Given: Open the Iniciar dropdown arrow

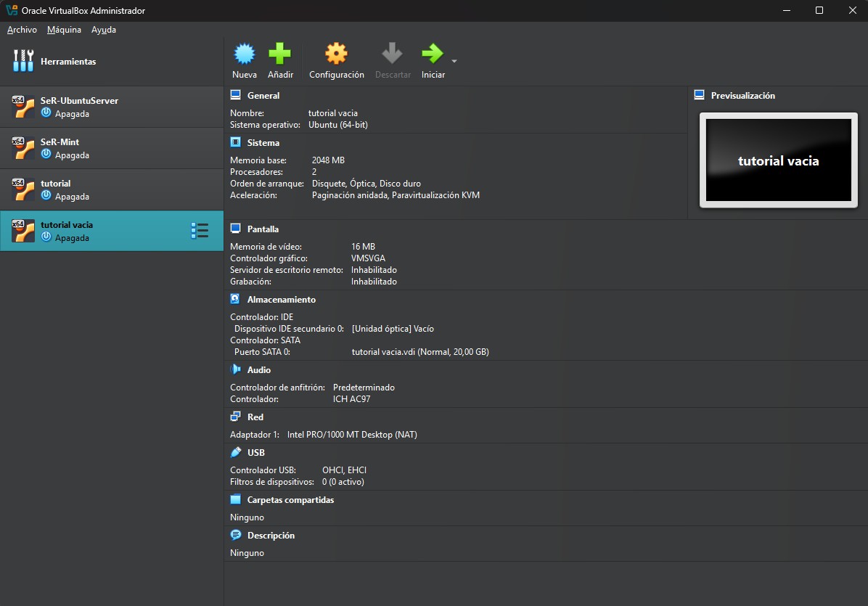Looking at the screenshot, I should click(454, 61).
